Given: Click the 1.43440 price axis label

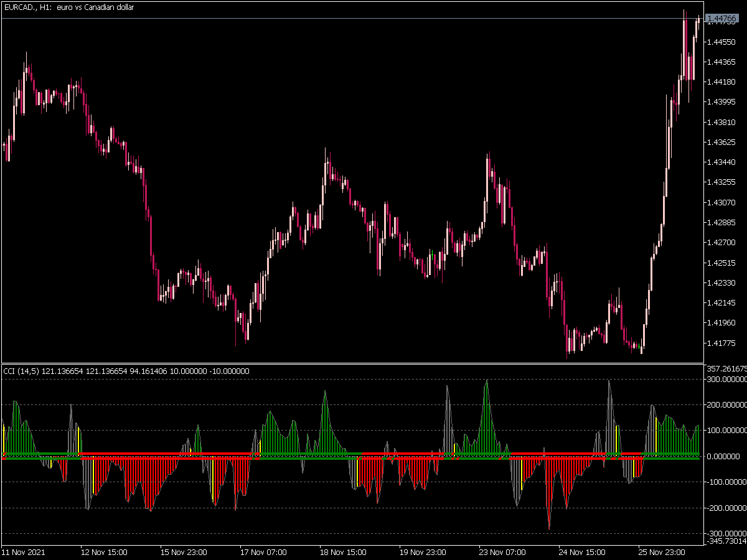Looking at the screenshot, I should pyautogui.click(x=722, y=162).
